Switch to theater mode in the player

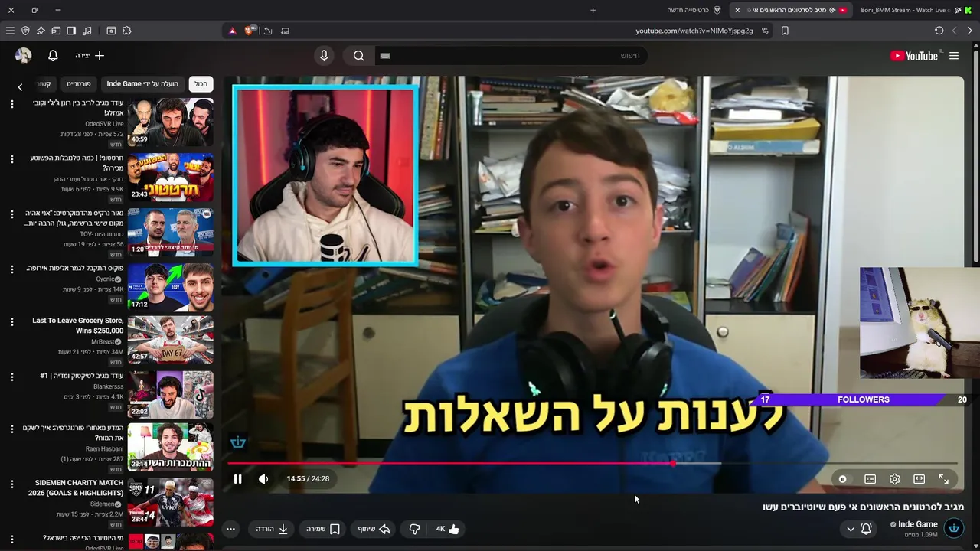click(919, 479)
